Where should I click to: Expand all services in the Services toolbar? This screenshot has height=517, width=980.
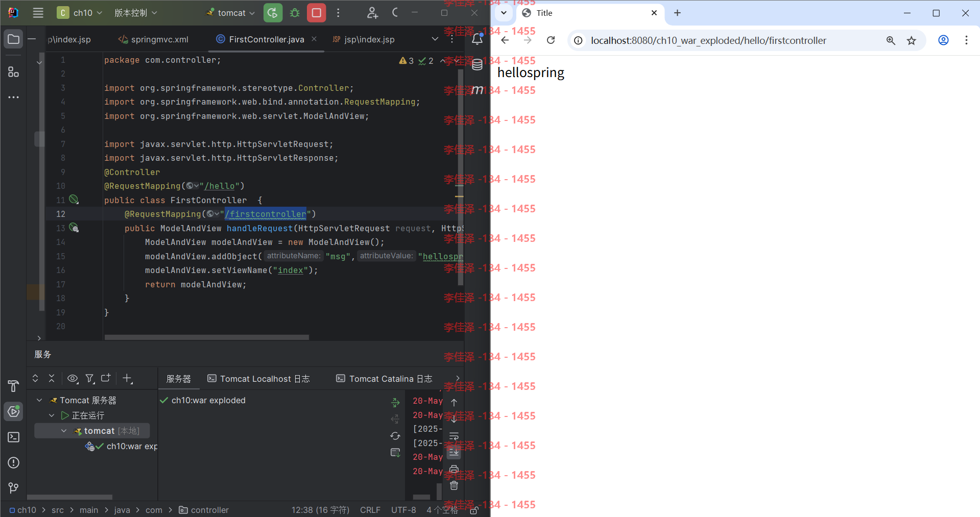coord(35,378)
